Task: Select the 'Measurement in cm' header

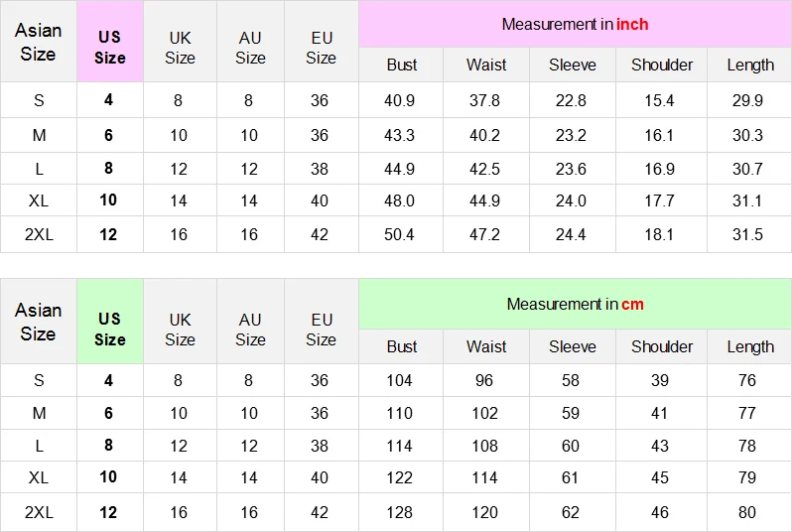Action: coord(575,304)
